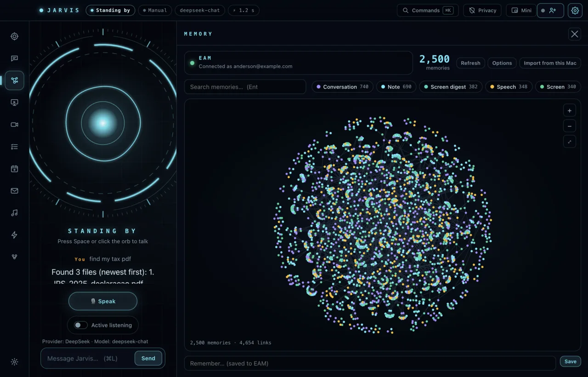Open the video camera icon in the sidebar
The width and height of the screenshot is (588, 377).
pyautogui.click(x=14, y=125)
